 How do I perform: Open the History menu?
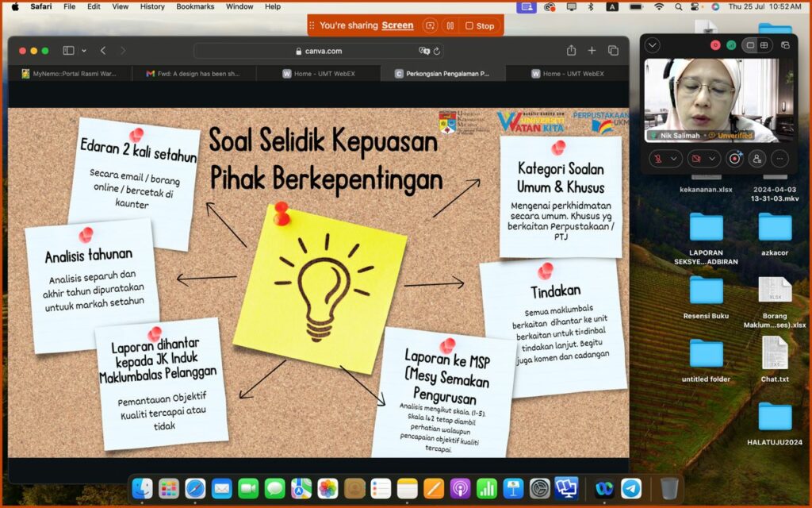click(152, 6)
